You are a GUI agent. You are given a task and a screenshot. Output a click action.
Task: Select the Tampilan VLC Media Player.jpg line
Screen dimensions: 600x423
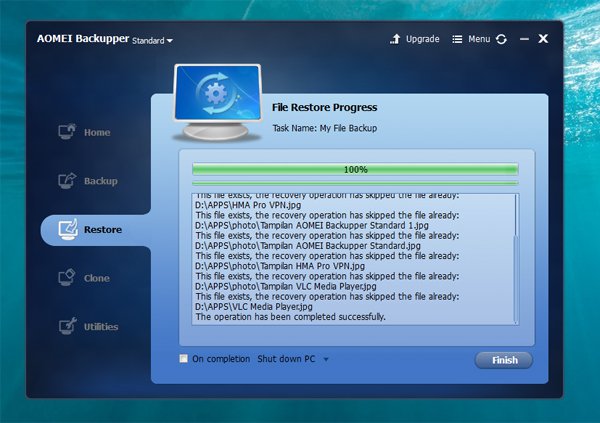(286, 286)
